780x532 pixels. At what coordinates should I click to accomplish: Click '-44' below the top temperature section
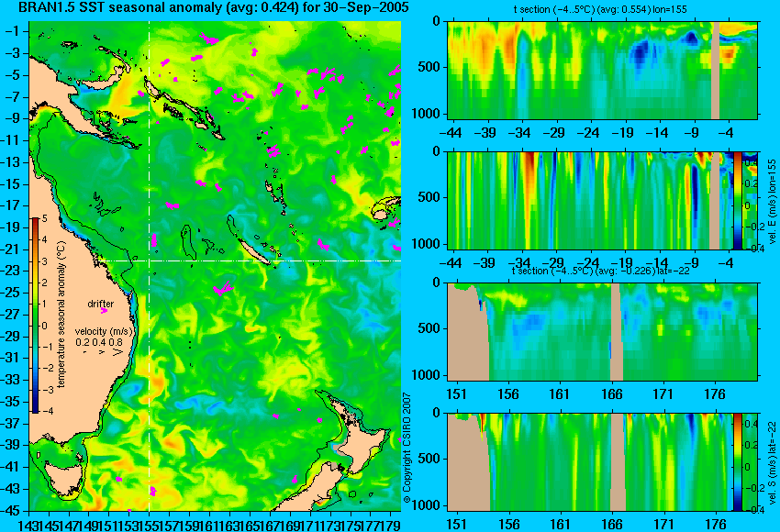pyautogui.click(x=451, y=133)
